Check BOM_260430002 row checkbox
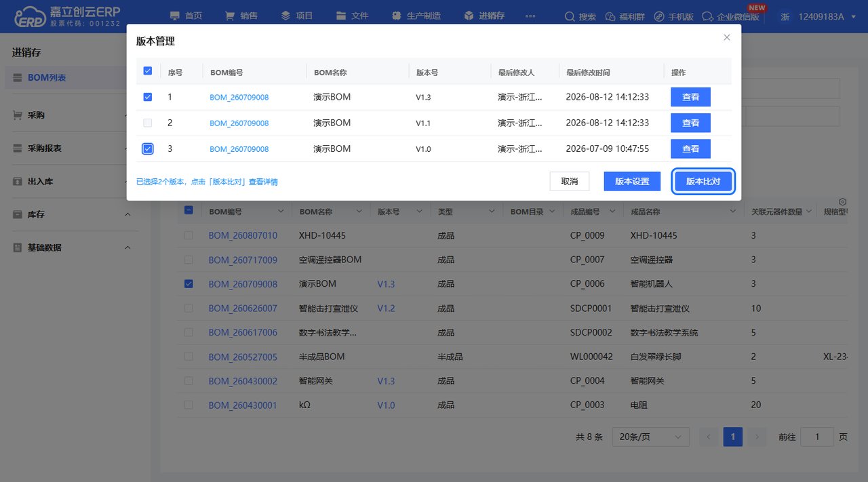 (x=189, y=381)
